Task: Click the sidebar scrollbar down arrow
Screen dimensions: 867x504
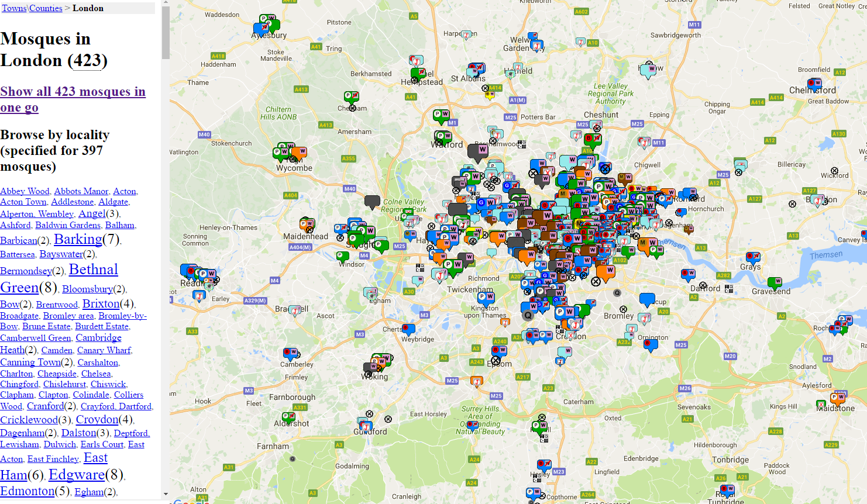Action: pos(166,495)
